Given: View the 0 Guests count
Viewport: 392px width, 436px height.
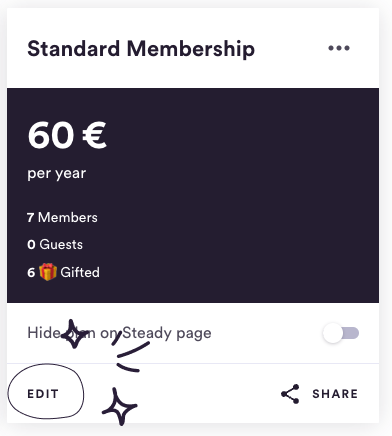Looking at the screenshot, I should (55, 244).
